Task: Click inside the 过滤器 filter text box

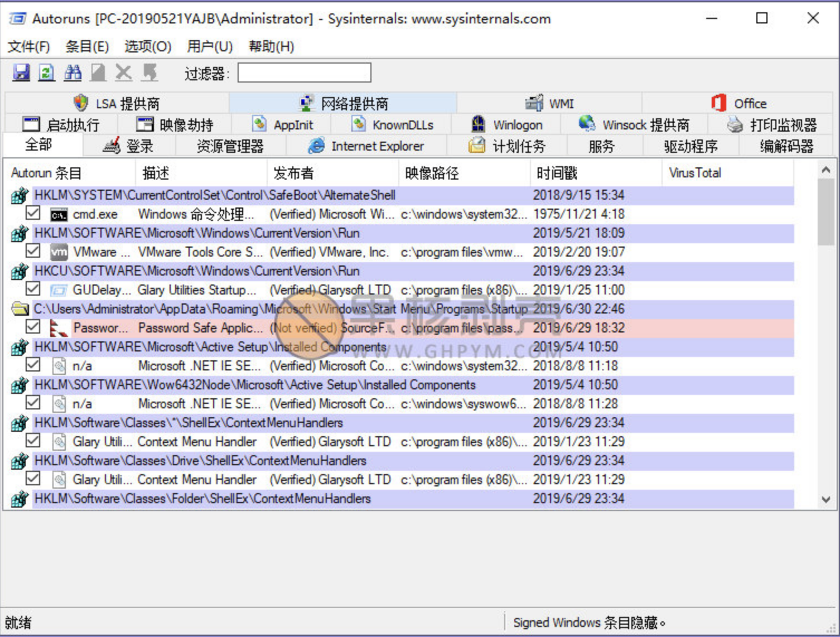Action: pos(304,73)
